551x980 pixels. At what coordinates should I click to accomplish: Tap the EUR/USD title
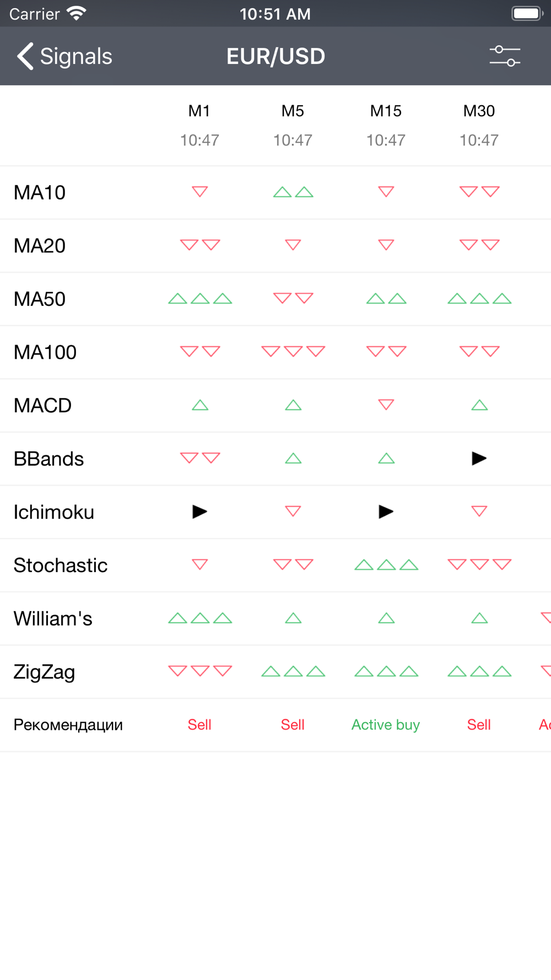click(275, 56)
